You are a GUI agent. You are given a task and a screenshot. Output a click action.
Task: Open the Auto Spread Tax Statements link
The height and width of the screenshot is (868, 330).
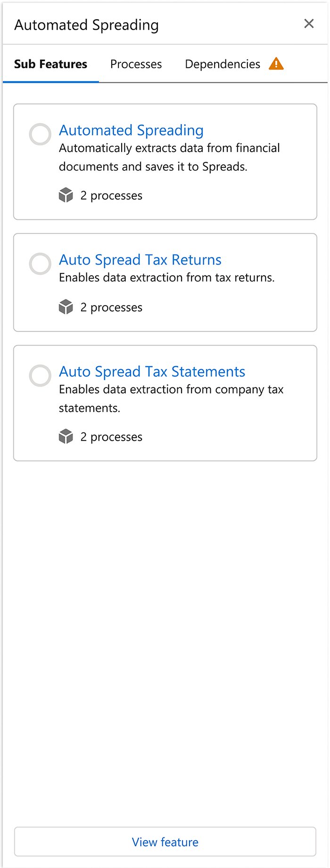click(x=152, y=371)
